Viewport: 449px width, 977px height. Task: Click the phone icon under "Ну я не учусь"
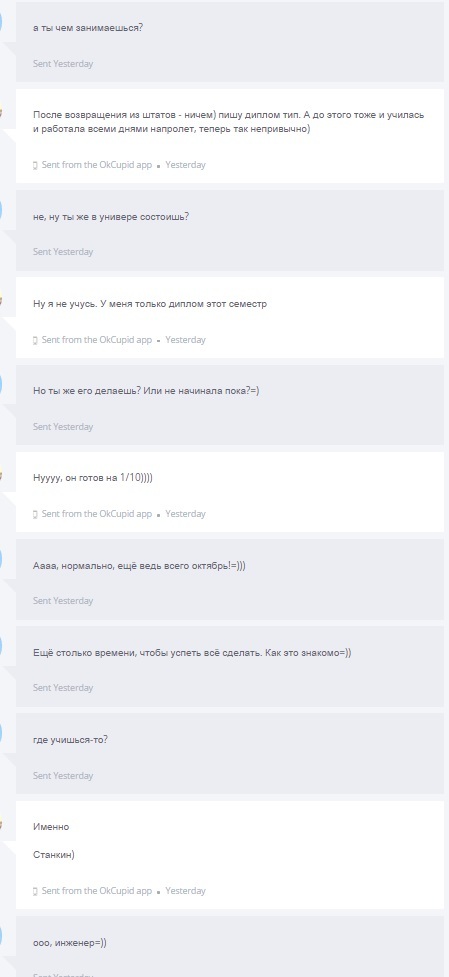point(35,340)
